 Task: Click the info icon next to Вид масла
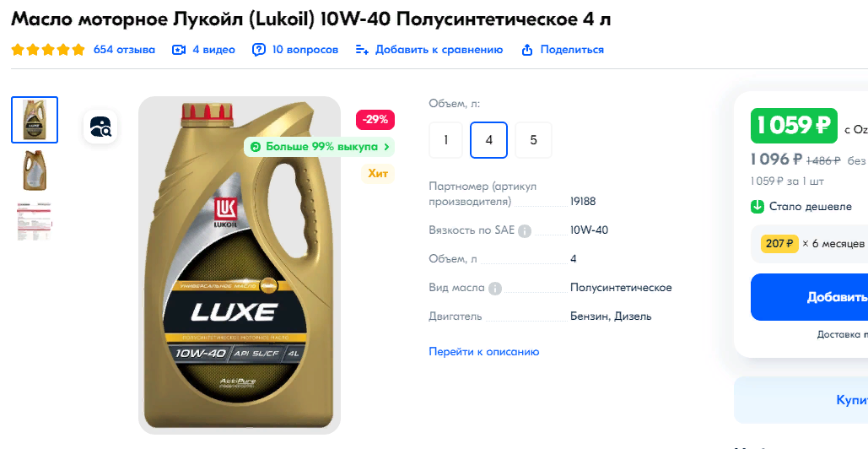tap(495, 289)
